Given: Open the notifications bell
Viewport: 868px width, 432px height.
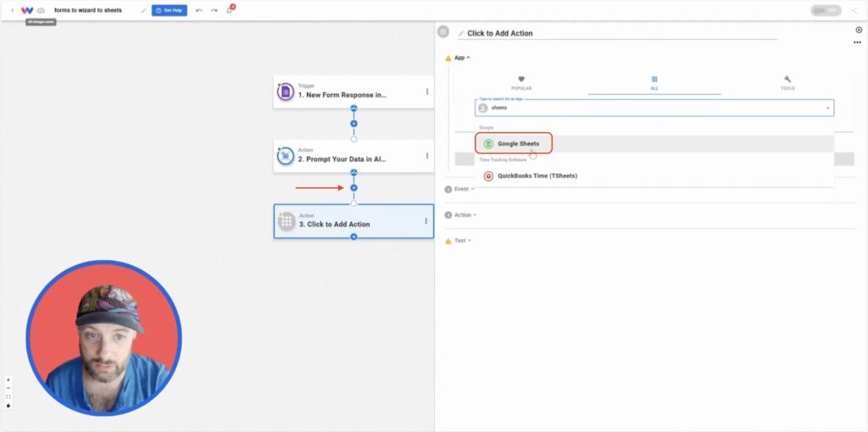Looking at the screenshot, I should [229, 10].
